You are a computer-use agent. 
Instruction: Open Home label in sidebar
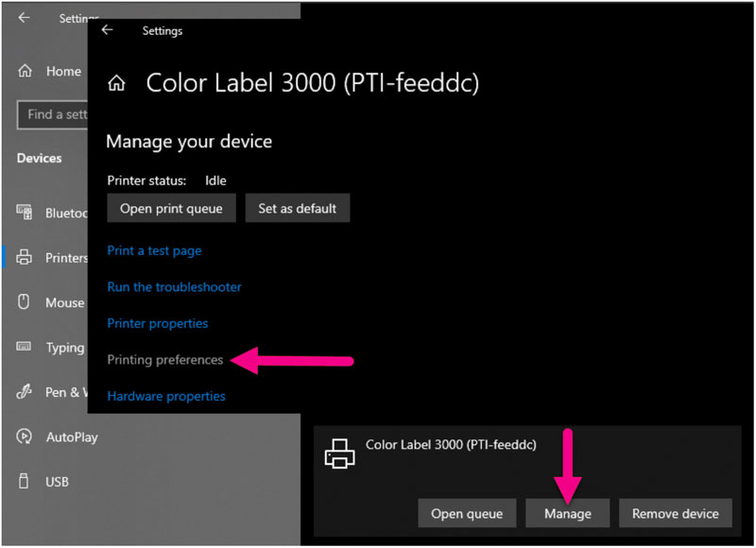tap(63, 71)
